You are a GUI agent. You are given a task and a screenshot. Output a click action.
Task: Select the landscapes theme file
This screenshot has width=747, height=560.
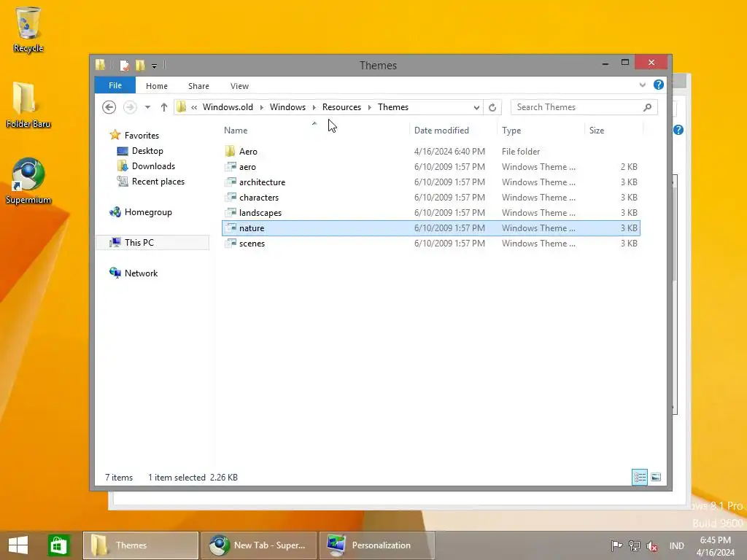[x=431, y=212]
